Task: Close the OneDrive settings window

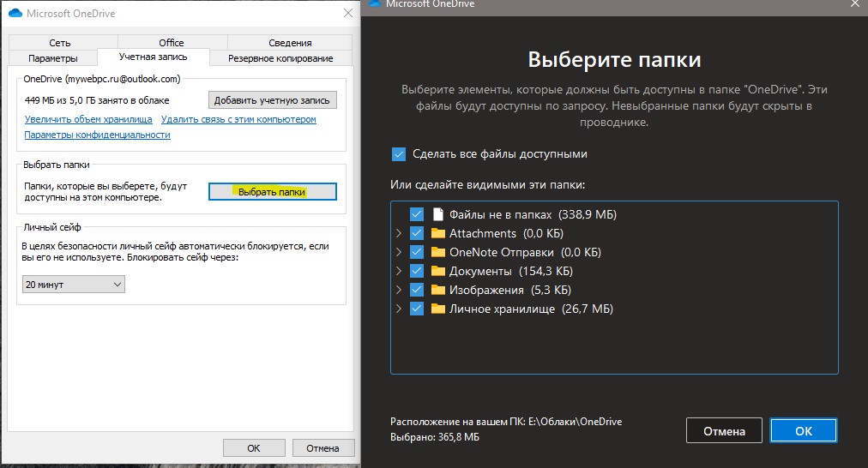Action: pyautogui.click(x=348, y=13)
